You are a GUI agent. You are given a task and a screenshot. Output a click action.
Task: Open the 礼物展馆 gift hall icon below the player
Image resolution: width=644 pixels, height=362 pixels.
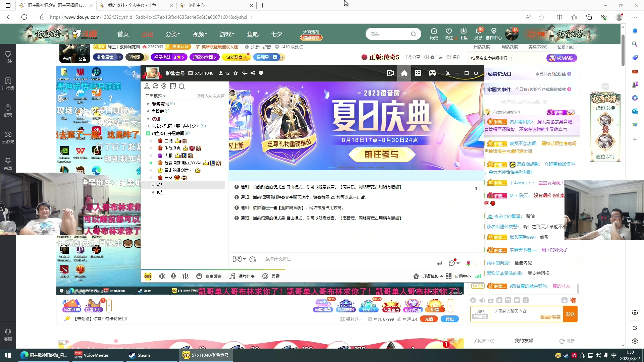[346, 306]
